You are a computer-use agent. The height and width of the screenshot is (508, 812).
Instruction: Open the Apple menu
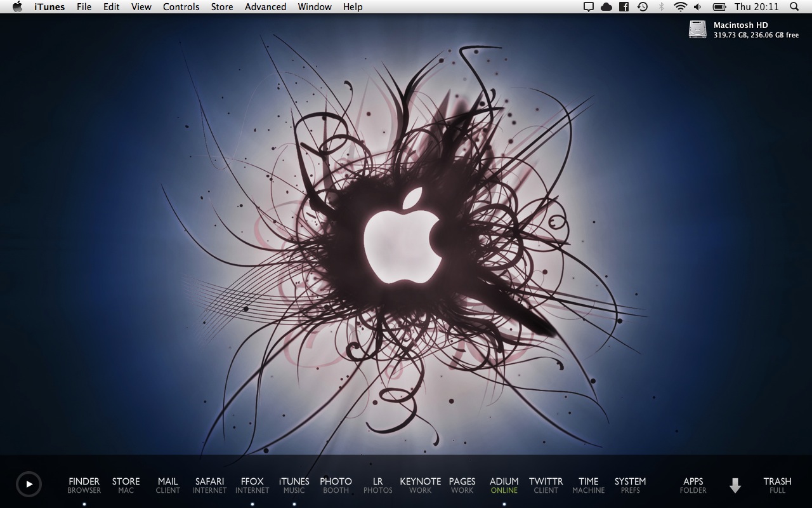[17, 6]
